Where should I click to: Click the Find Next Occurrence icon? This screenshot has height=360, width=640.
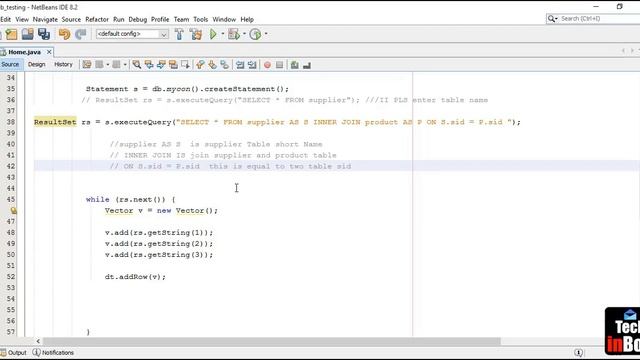[161, 65]
